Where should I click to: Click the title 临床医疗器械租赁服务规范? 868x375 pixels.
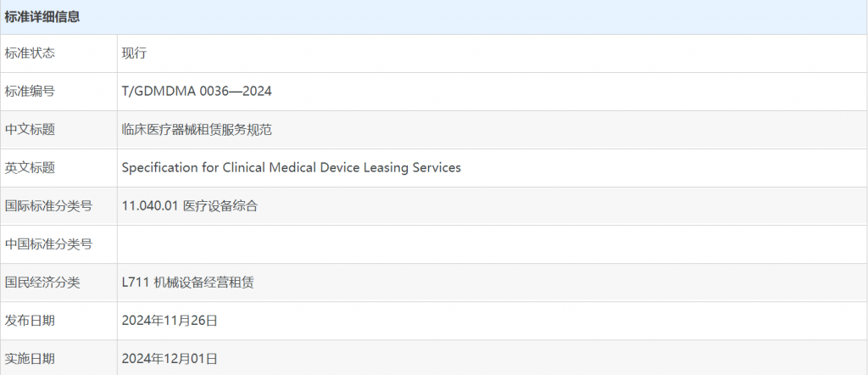pyautogui.click(x=197, y=130)
